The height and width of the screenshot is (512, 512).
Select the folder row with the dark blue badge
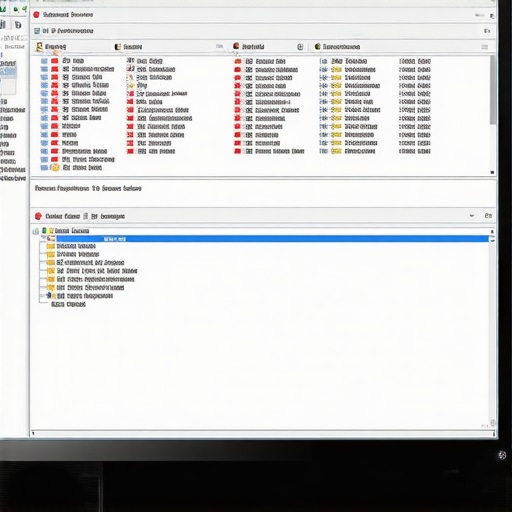(x=80, y=296)
